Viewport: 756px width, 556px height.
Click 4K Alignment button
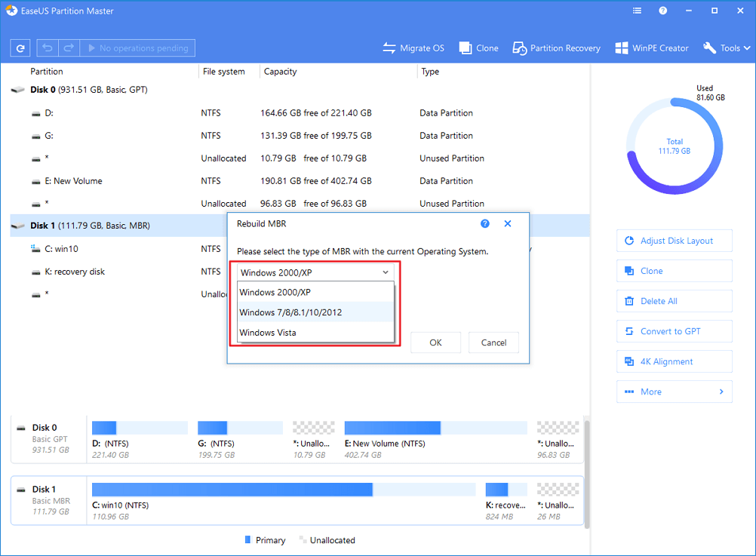click(674, 361)
